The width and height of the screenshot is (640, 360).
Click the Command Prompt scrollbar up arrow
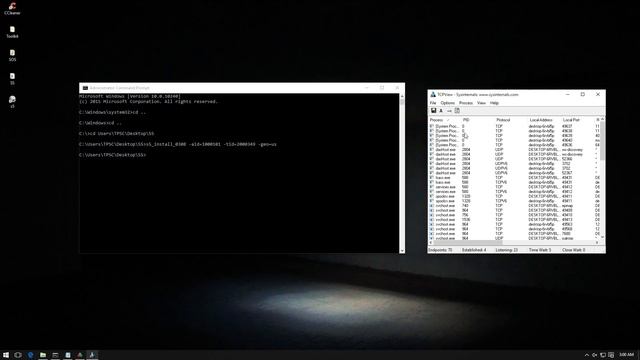pos(402,96)
